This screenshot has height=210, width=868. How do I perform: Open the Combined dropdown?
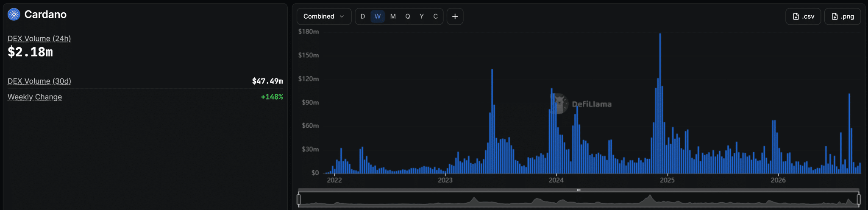tap(324, 17)
